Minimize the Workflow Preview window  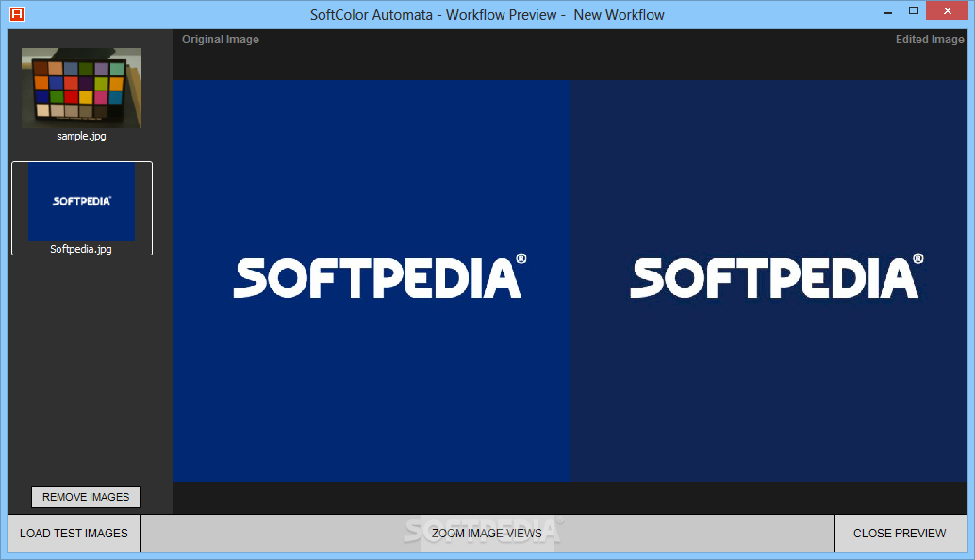click(x=888, y=11)
